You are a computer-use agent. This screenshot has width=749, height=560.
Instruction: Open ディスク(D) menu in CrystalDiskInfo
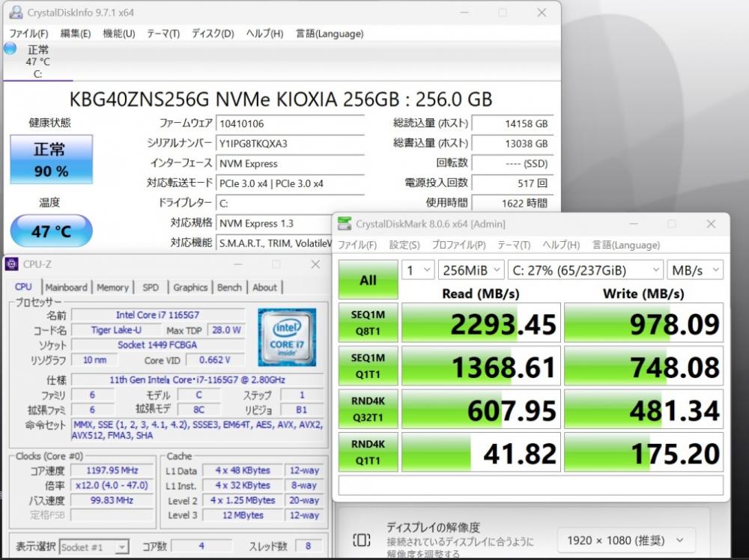coord(213,34)
